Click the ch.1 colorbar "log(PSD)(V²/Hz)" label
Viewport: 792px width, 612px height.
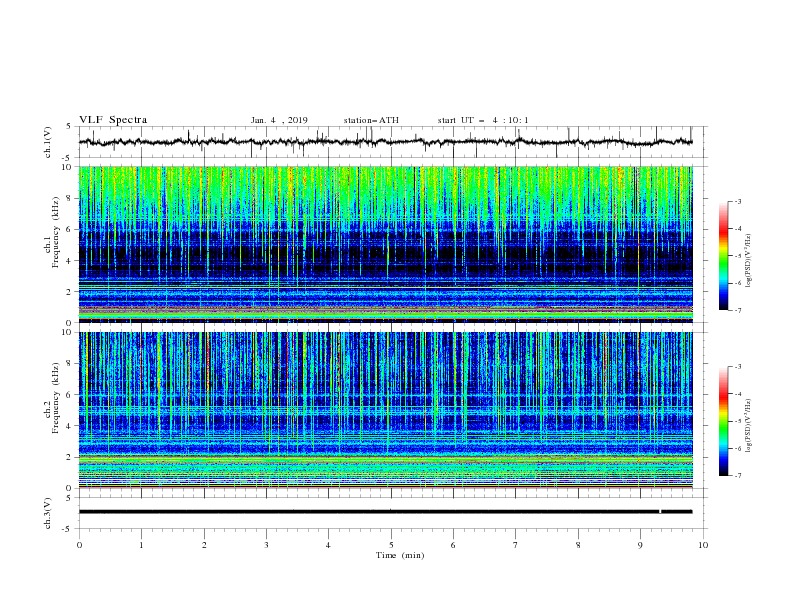tap(749, 261)
